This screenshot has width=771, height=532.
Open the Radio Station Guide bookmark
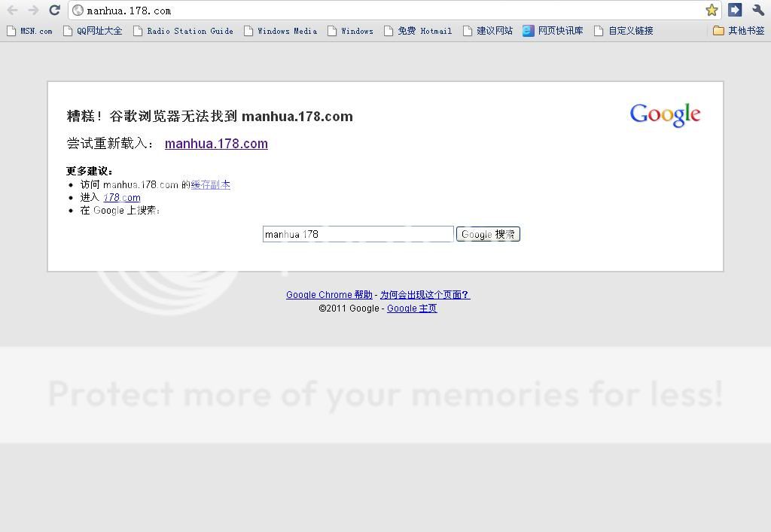[184, 31]
